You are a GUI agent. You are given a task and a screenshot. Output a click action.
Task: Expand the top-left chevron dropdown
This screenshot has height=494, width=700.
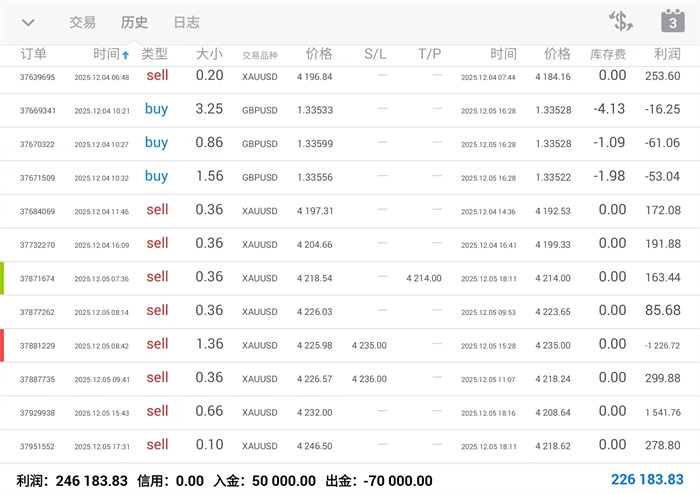(x=28, y=22)
